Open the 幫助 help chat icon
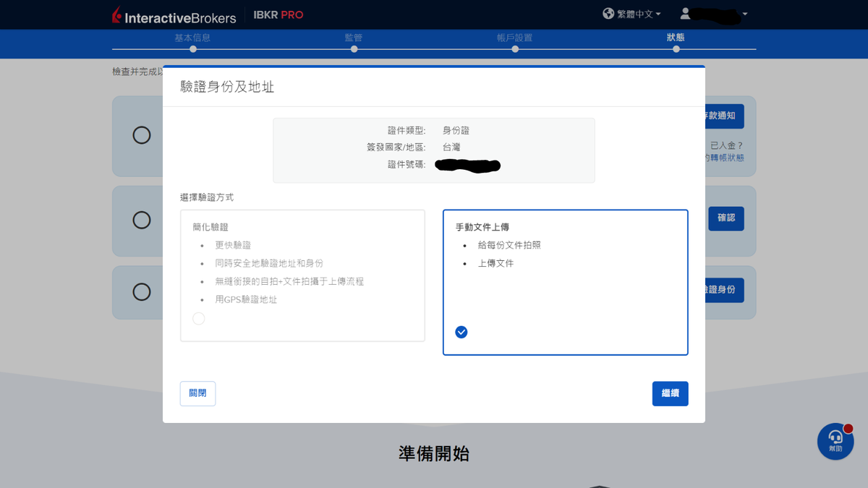This screenshot has height=488, width=868. coord(835,441)
